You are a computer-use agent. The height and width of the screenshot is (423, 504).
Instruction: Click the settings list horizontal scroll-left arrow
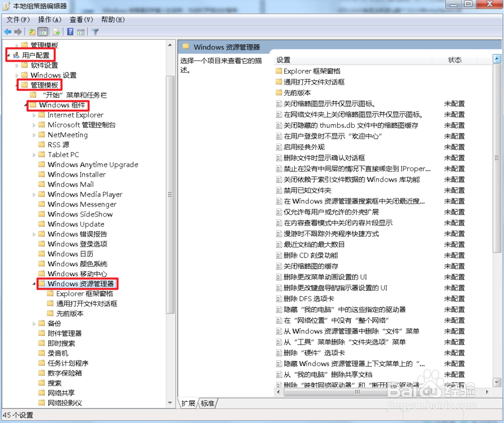278,392
